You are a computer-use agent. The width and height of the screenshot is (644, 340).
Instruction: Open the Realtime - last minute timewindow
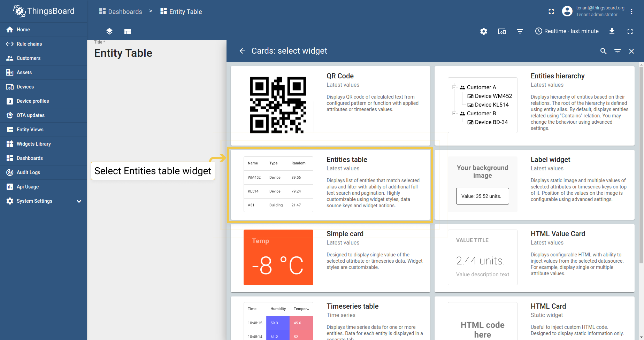click(x=567, y=31)
